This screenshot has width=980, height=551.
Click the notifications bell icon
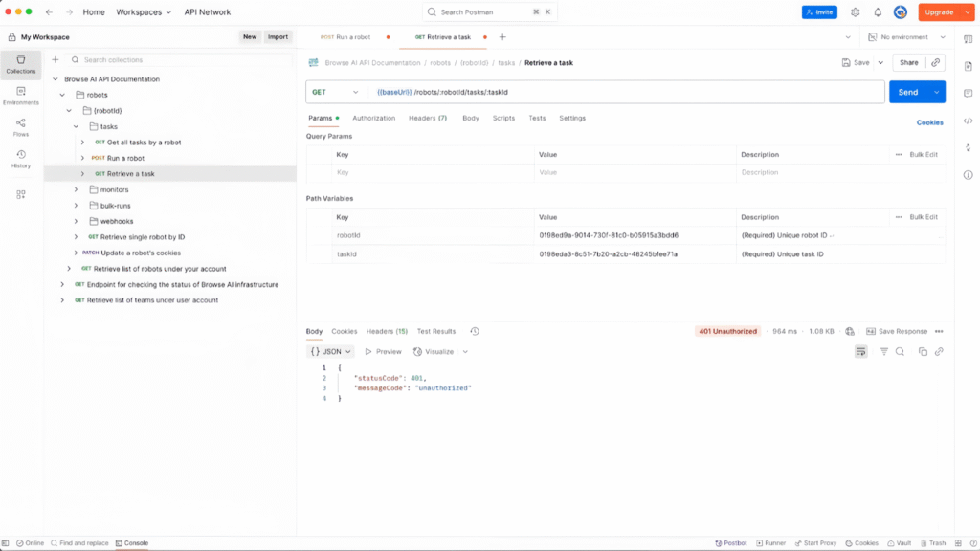click(x=878, y=12)
